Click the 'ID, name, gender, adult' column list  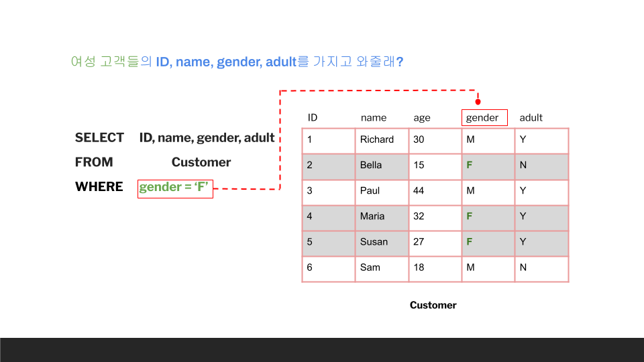[207, 138]
